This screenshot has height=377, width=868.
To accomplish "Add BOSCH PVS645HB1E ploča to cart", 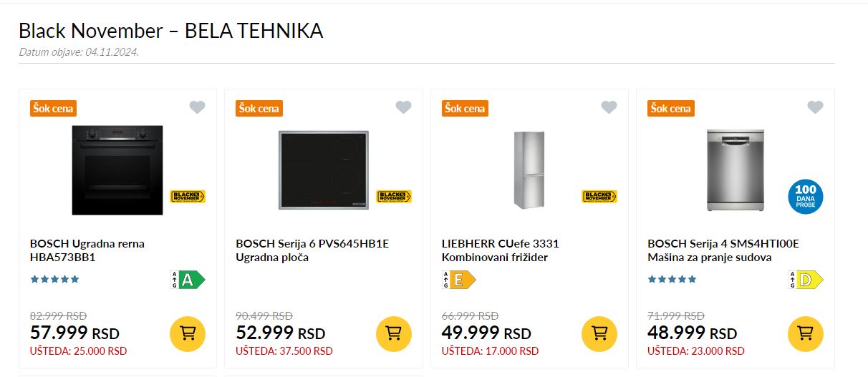I will [x=394, y=333].
